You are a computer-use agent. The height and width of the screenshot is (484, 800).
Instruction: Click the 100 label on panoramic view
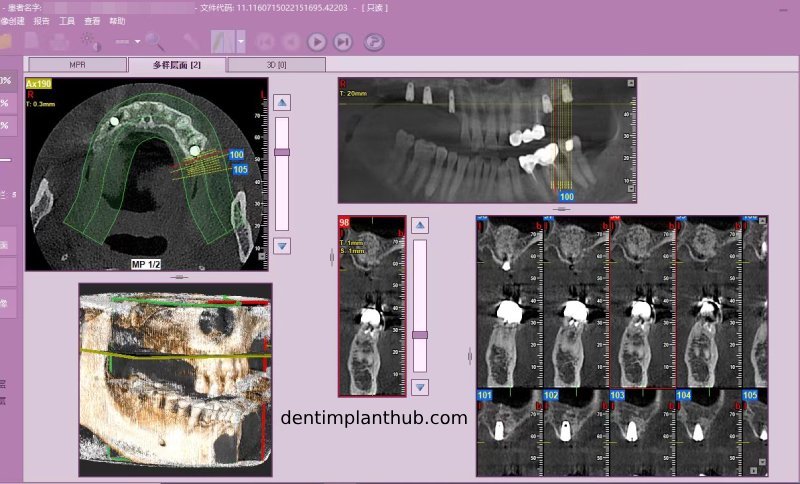[x=567, y=196]
